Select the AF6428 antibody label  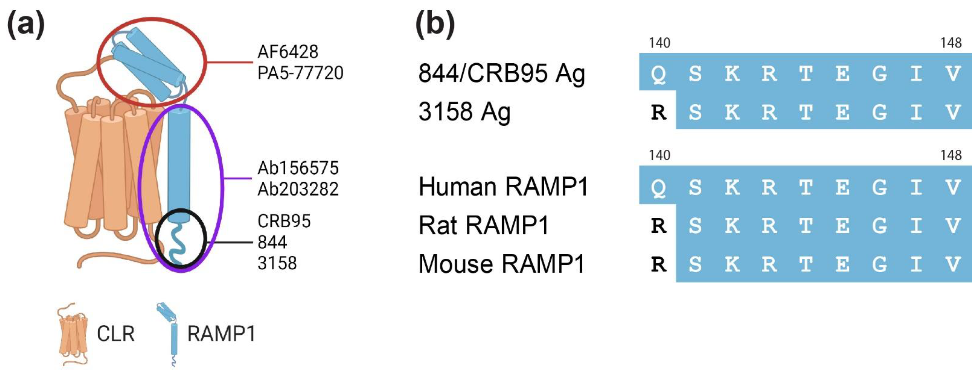coord(288,52)
